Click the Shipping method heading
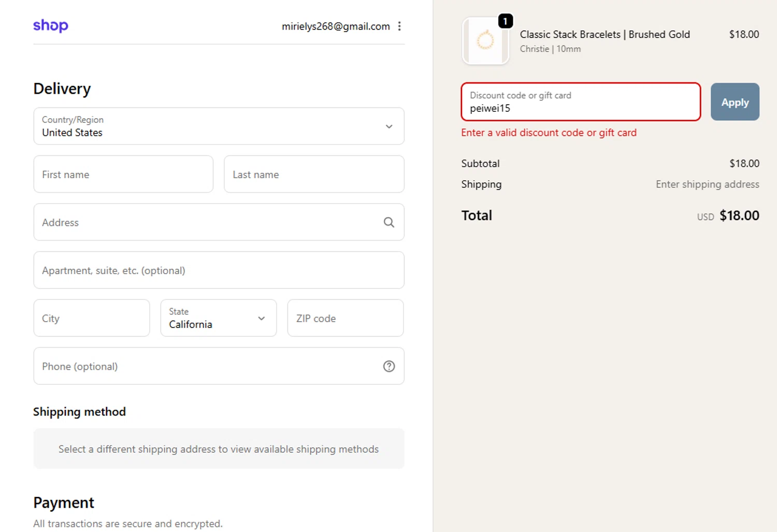 79,412
